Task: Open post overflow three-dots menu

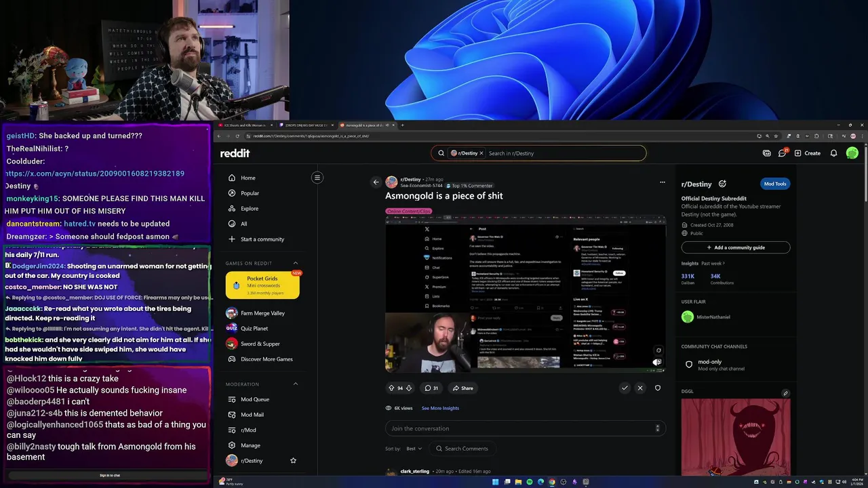Action: point(663,182)
